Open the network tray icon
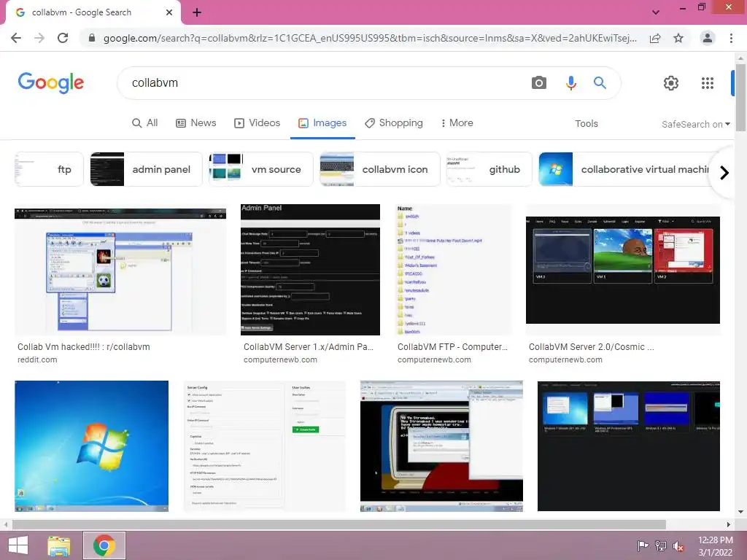Viewport: 747px width, 560px height. click(x=661, y=546)
